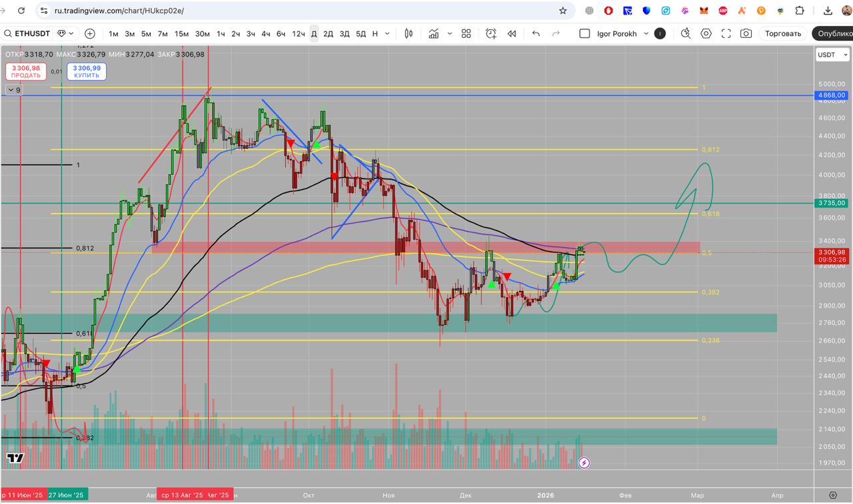Expand the timeframe list dropdown arrow
Image resolution: width=853 pixels, height=504 pixels.
[387, 34]
